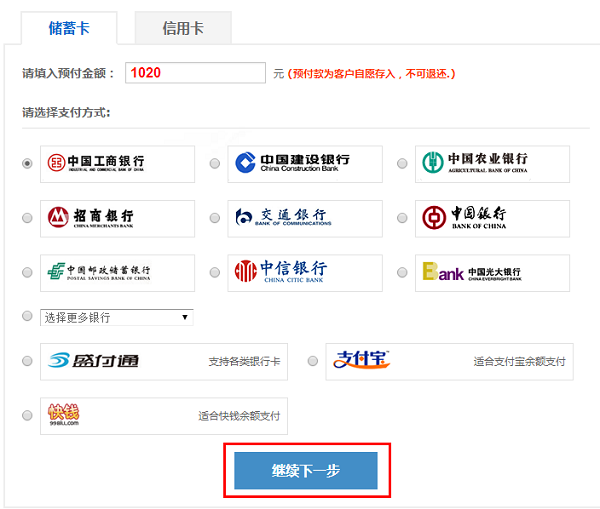Open the 选择更多银行 dropdown list
This screenshot has width=600, height=509.
(x=116, y=317)
